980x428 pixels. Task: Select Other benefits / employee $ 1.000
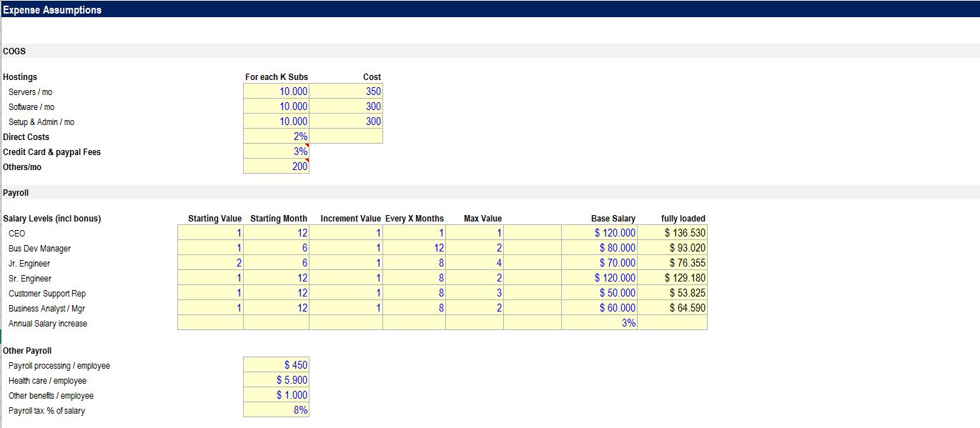coord(276,395)
